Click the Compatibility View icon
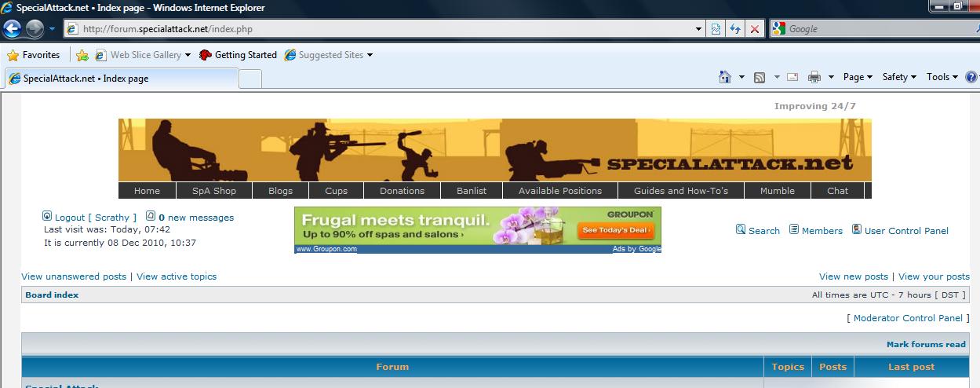Viewport: 980px width, 388px height. click(716, 29)
